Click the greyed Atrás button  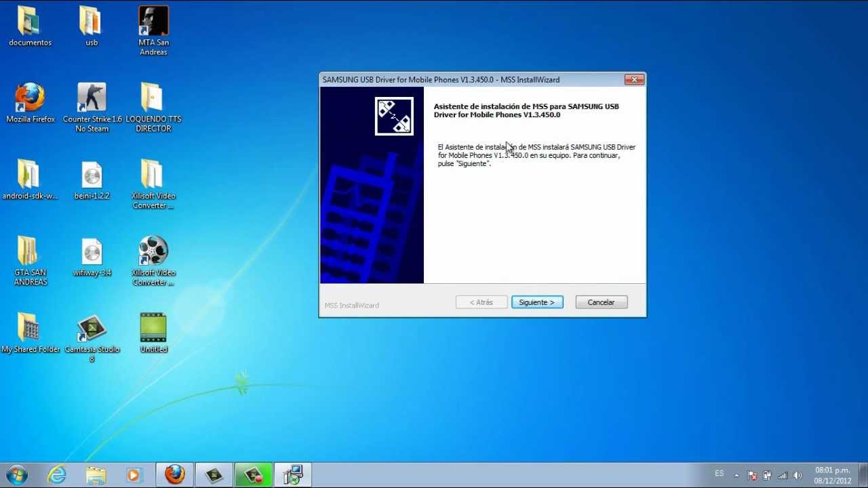(481, 302)
